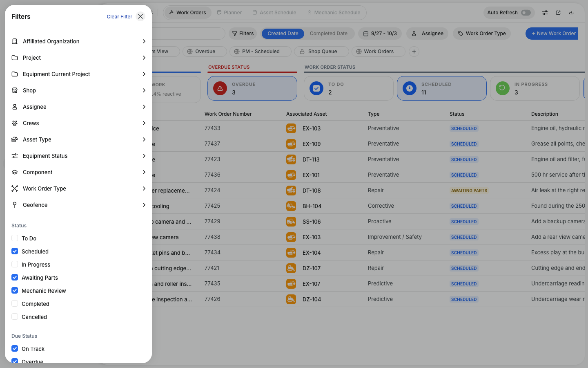Click the Asset Type vehicle icon
588x368 pixels.
tap(15, 139)
